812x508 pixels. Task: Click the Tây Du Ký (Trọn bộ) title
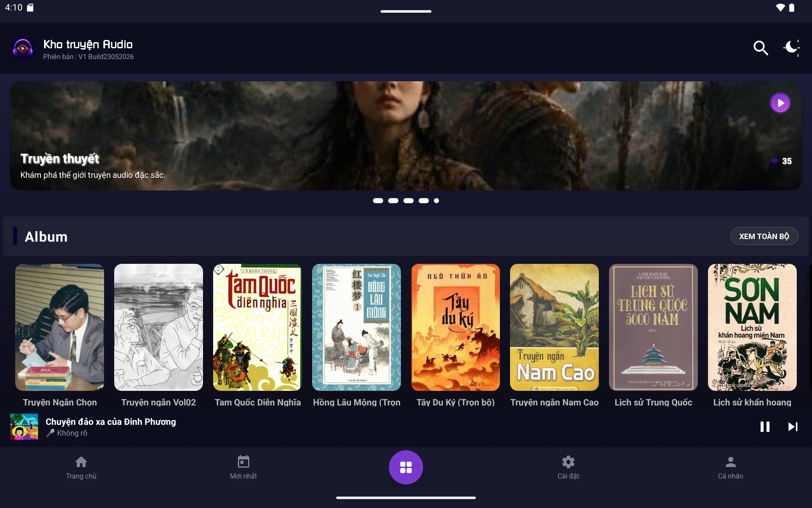click(455, 402)
